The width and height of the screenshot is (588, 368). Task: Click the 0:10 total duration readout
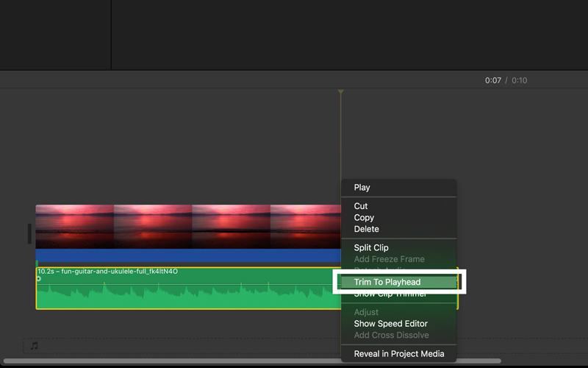520,80
